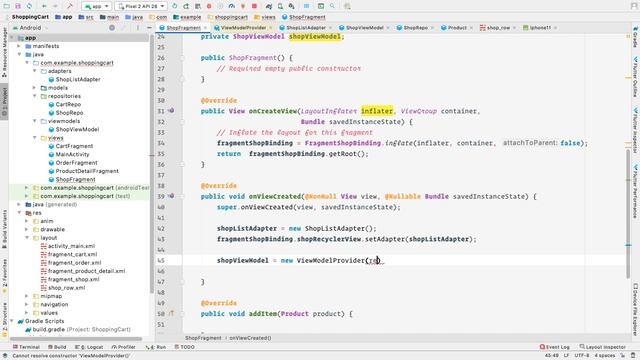Toggle the Favorites side panel
The image size is (640, 360).
coord(4,276)
